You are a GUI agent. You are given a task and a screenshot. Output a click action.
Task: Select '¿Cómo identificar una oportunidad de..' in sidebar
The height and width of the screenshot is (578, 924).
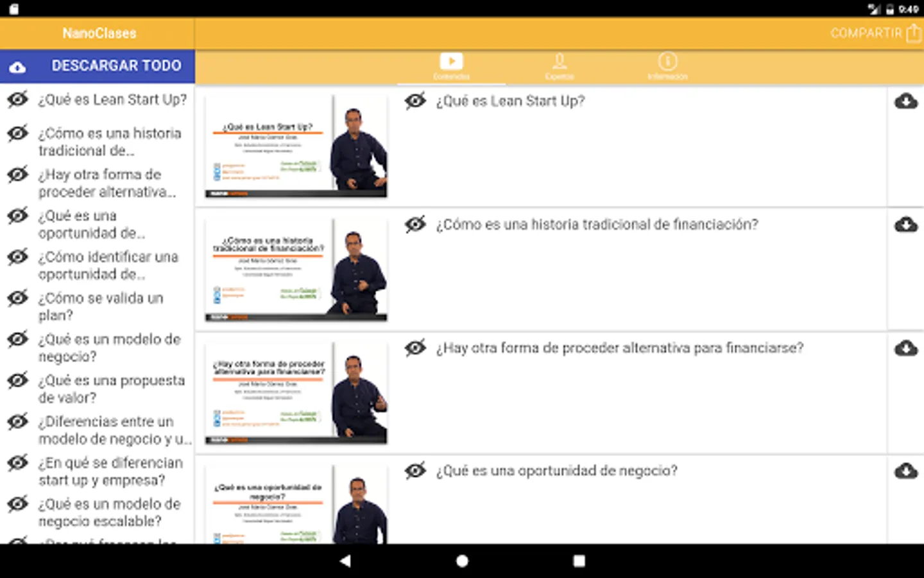pos(108,265)
